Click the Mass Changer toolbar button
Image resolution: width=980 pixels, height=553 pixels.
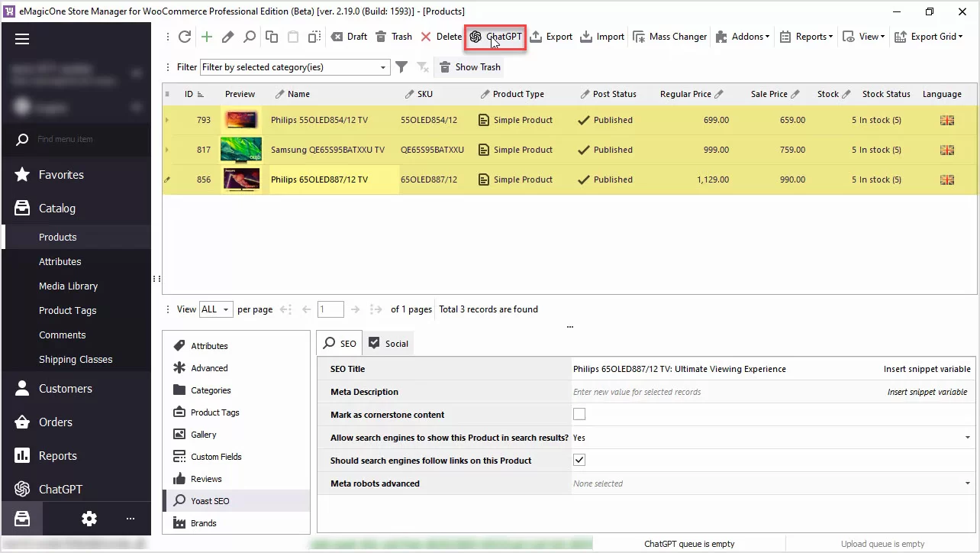[x=670, y=37]
